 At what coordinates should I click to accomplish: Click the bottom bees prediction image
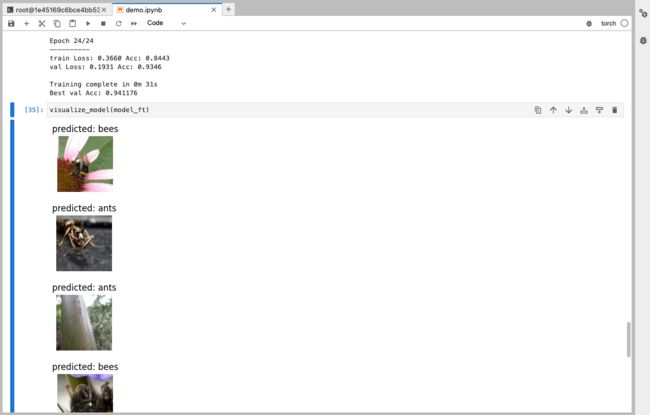pos(85,393)
